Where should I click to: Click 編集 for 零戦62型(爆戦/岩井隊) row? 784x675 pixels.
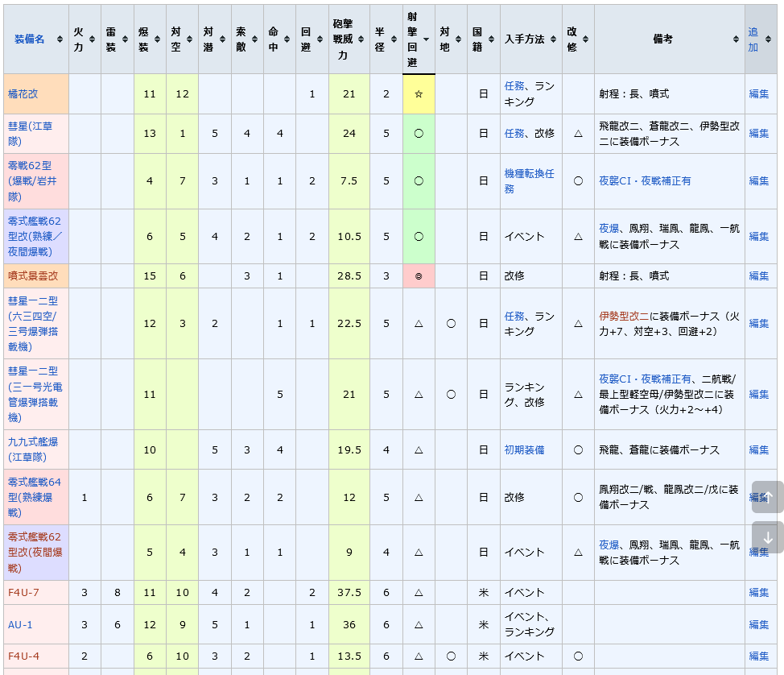758,180
